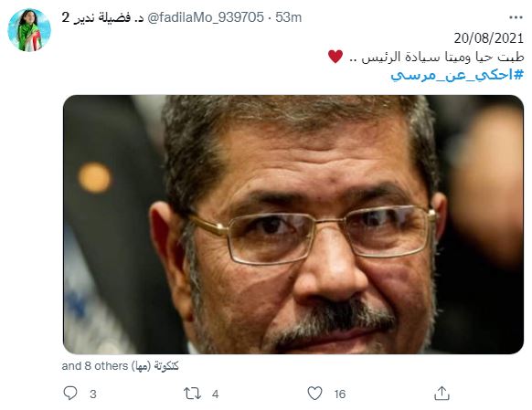Viewport: 532px width, 410px height.
Task: Click the retweet count 4
Action: (x=215, y=394)
